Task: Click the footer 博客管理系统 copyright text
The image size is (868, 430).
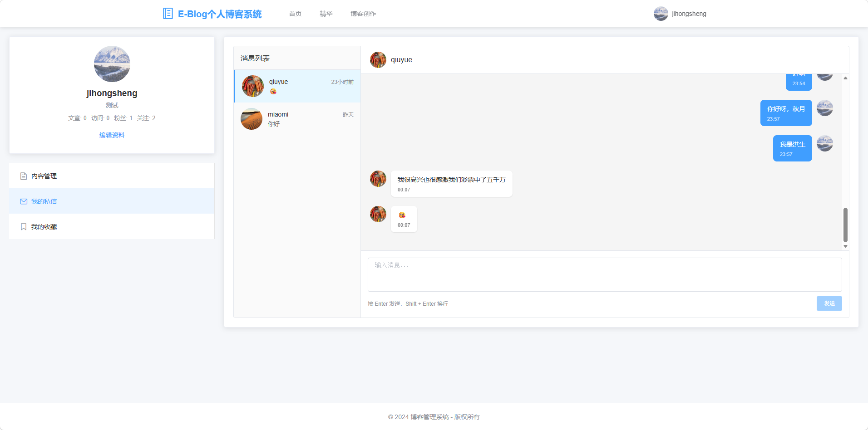Action: coord(434,417)
